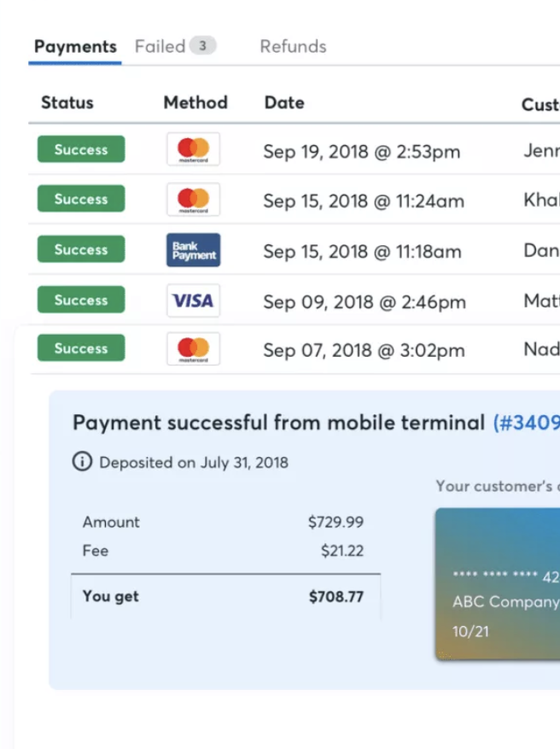The width and height of the screenshot is (560, 749).
Task: Open the payment reference number link
Action: (526, 423)
